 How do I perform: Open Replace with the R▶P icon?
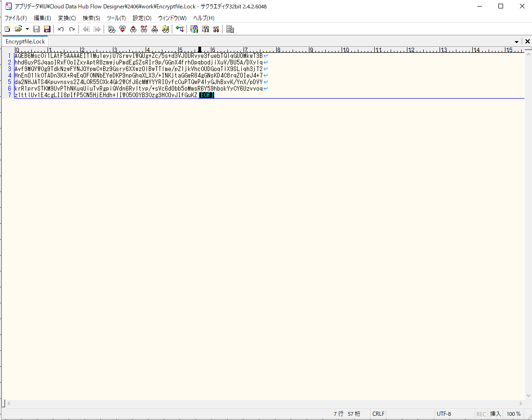[x=144, y=29]
